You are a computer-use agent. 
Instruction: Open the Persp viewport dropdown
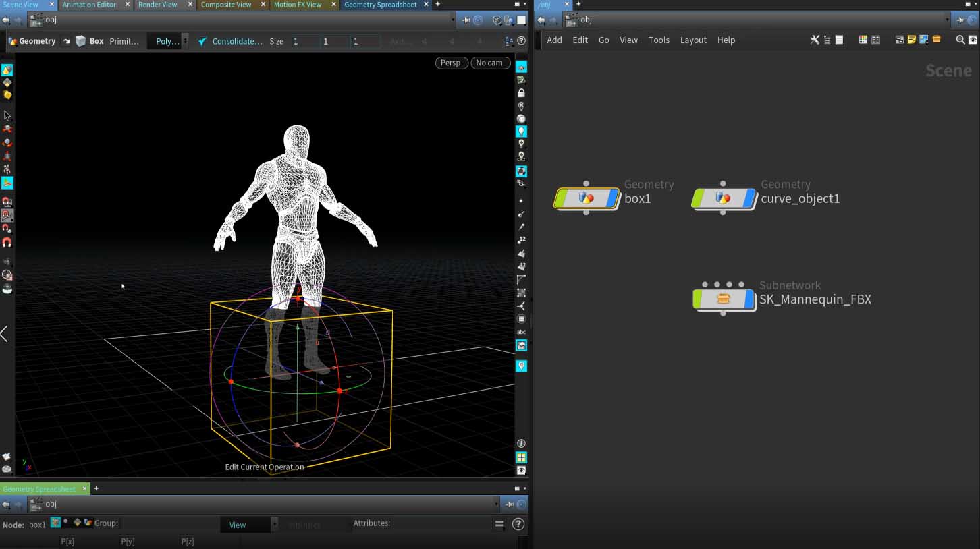click(450, 63)
